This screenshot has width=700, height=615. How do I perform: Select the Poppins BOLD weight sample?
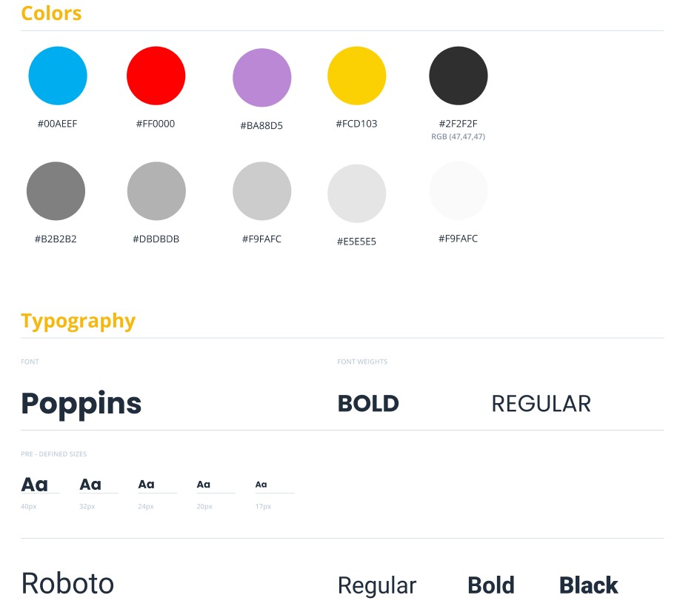pyautogui.click(x=368, y=404)
